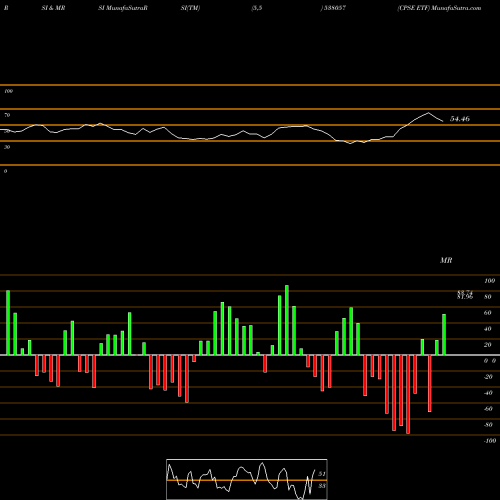Click the longest red MR bar reaching -100
Screen dimensions: 500x500
(x=408, y=394)
